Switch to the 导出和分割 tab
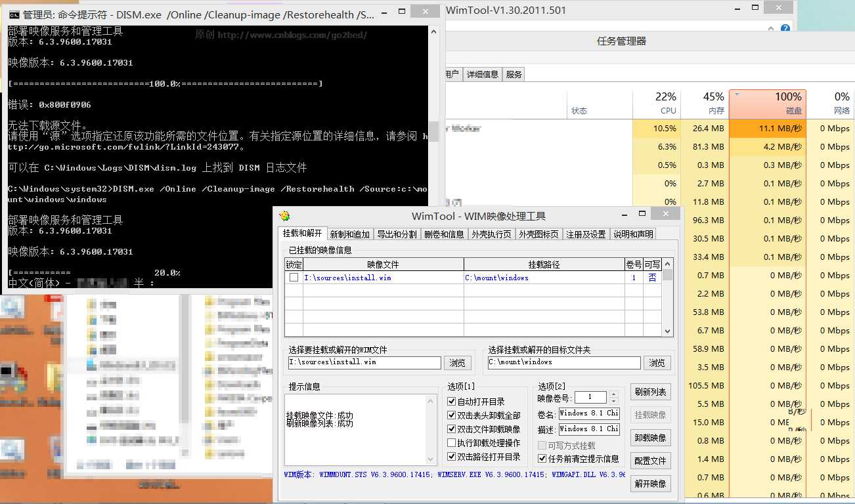The height and width of the screenshot is (504, 855). click(x=397, y=234)
